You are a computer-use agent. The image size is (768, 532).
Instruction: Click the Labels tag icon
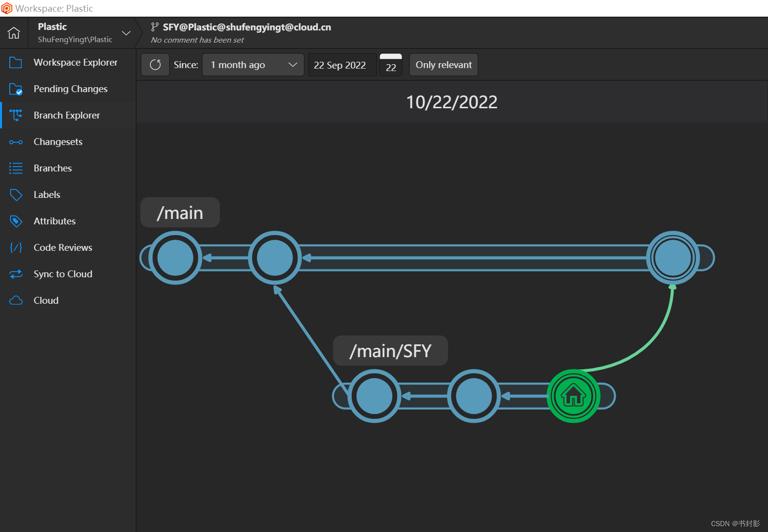click(x=16, y=195)
